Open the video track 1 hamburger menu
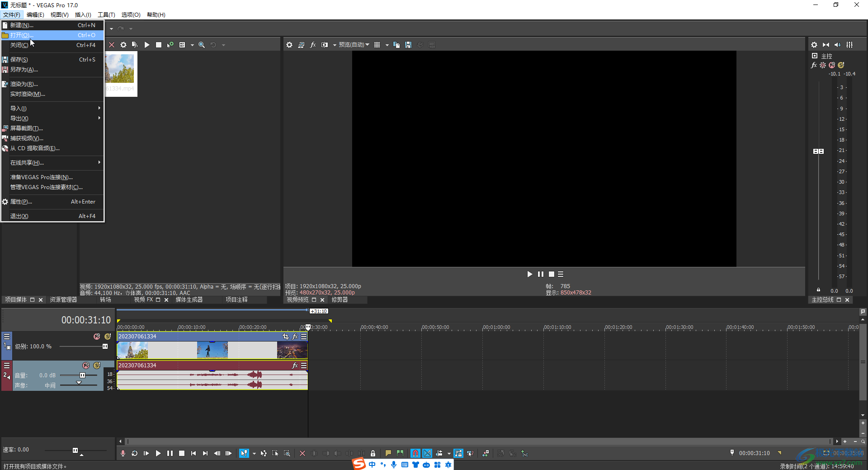Viewport: 868px width, 470px height. point(7,337)
